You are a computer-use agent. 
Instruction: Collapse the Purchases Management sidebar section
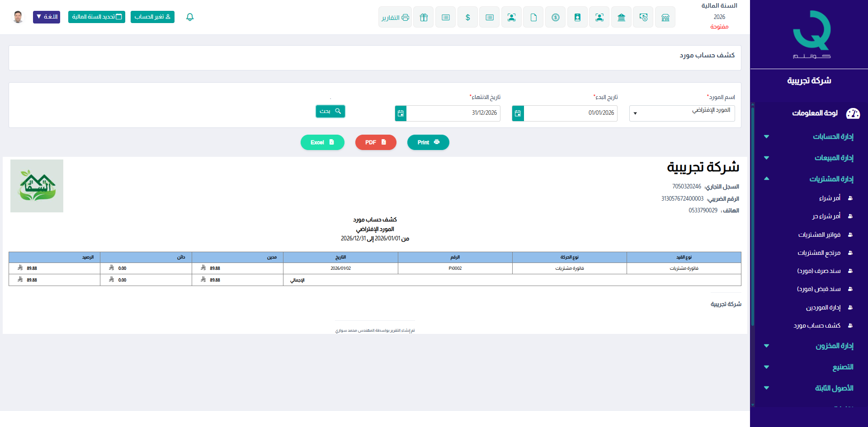[831, 179]
